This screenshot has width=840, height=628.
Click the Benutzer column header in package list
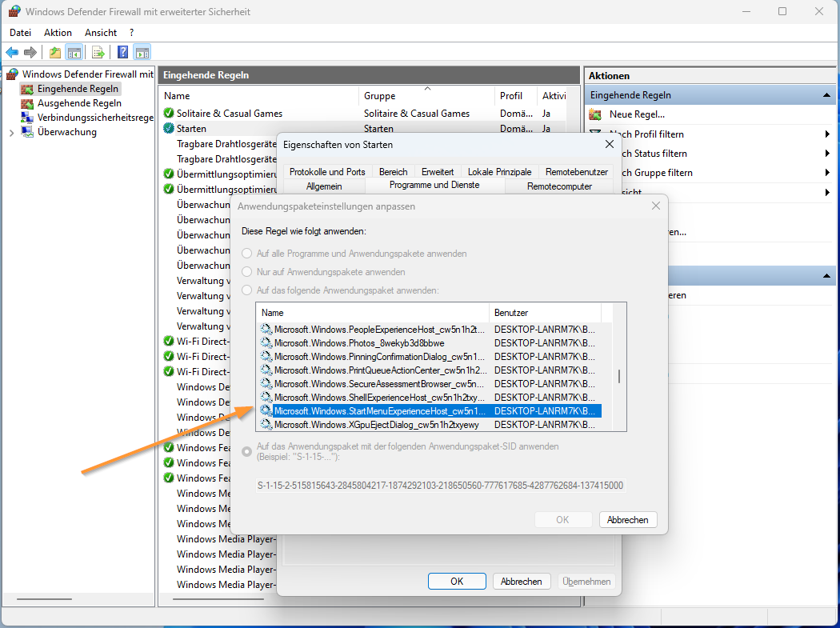point(546,312)
